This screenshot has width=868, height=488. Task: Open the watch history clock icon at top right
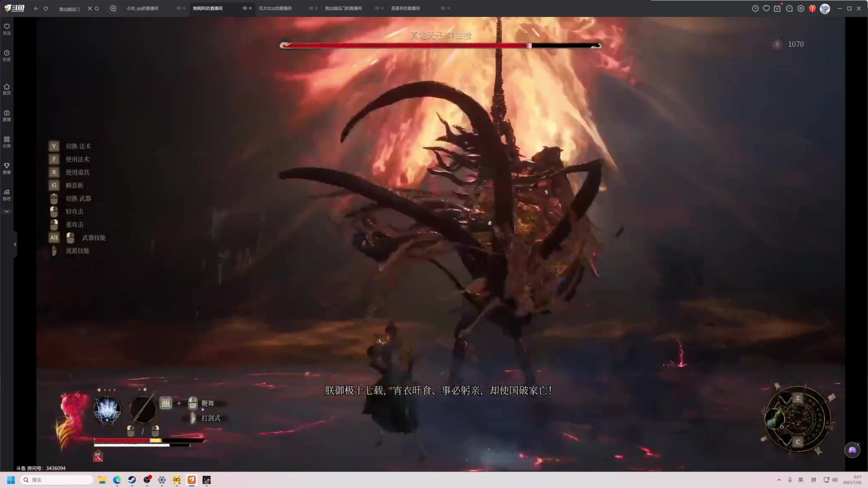755,8
